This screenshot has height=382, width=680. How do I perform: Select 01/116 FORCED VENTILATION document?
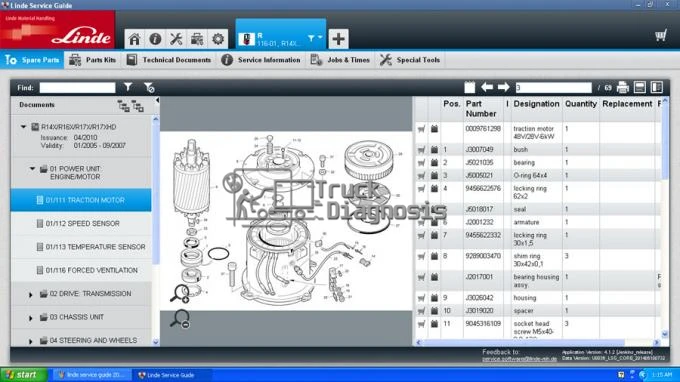(81, 270)
